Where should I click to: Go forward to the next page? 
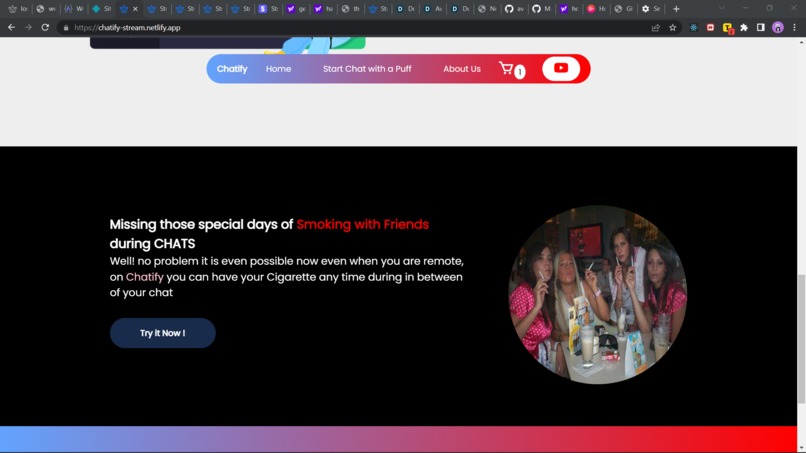(28, 28)
